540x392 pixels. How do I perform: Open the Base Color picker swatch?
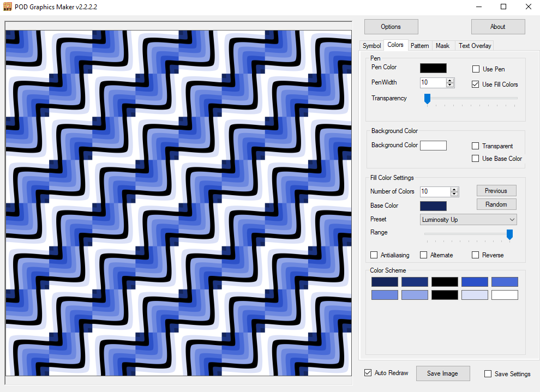[433, 206]
